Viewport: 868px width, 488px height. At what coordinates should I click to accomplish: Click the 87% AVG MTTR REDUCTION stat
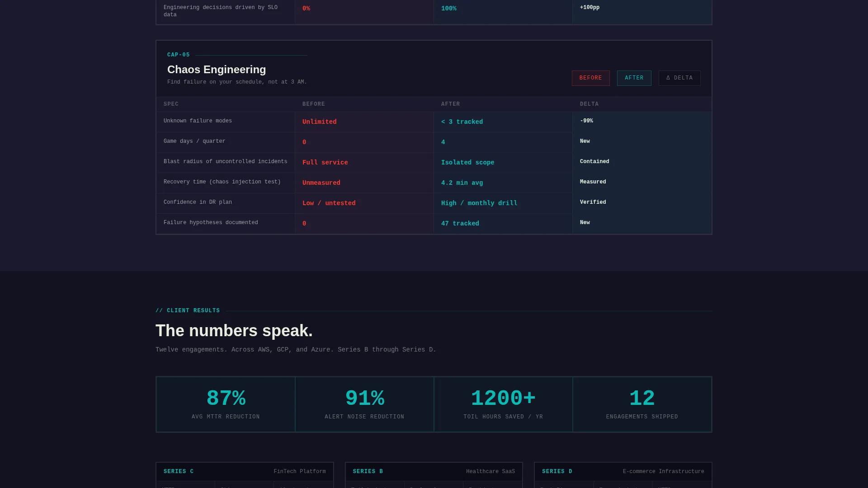(x=226, y=404)
